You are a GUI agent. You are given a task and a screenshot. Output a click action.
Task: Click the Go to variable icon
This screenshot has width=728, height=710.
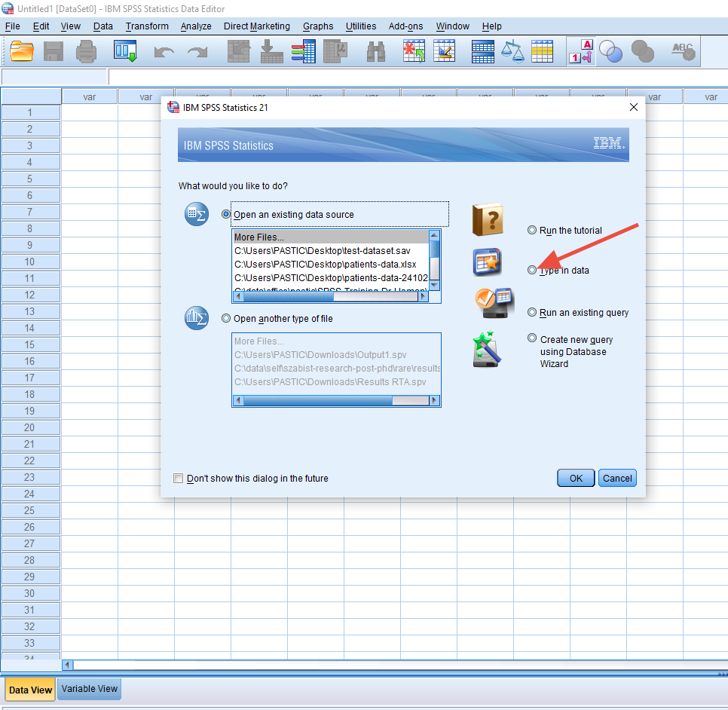click(272, 51)
